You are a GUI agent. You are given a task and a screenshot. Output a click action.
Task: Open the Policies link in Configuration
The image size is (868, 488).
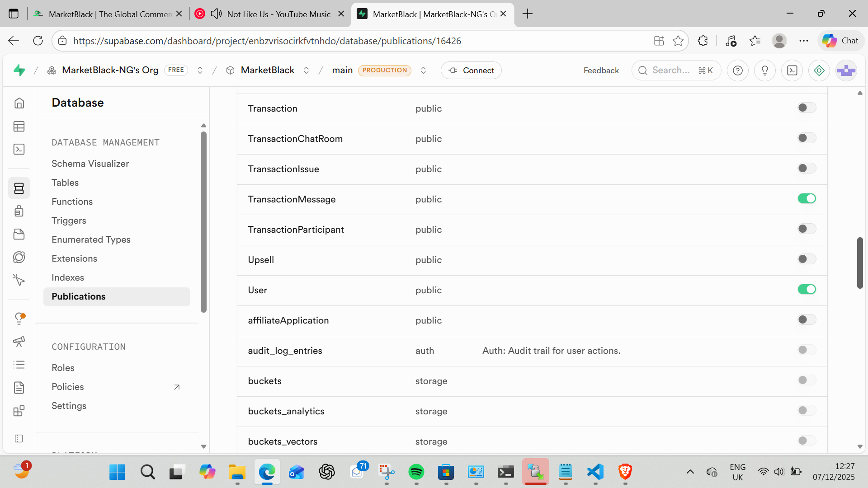(68, 387)
